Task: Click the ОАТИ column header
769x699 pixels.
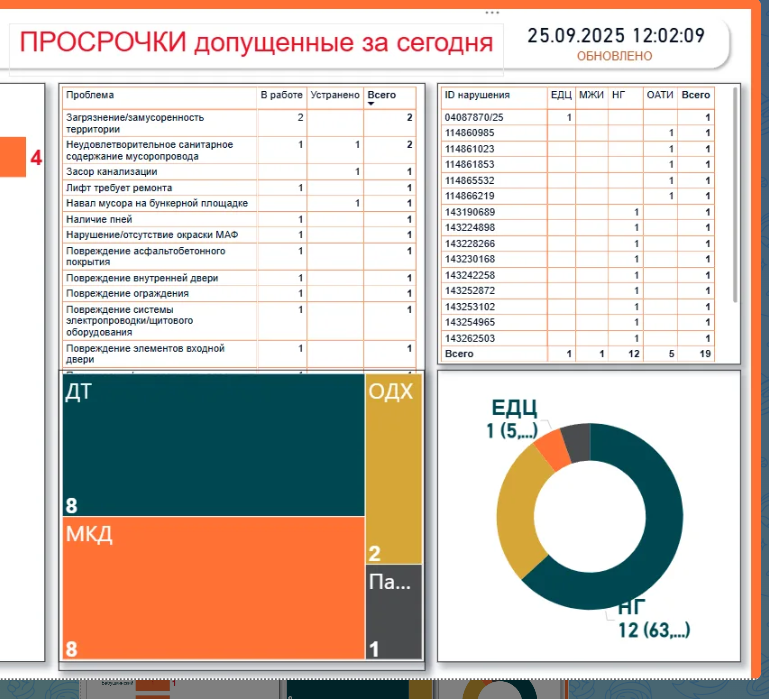Action: (x=660, y=95)
